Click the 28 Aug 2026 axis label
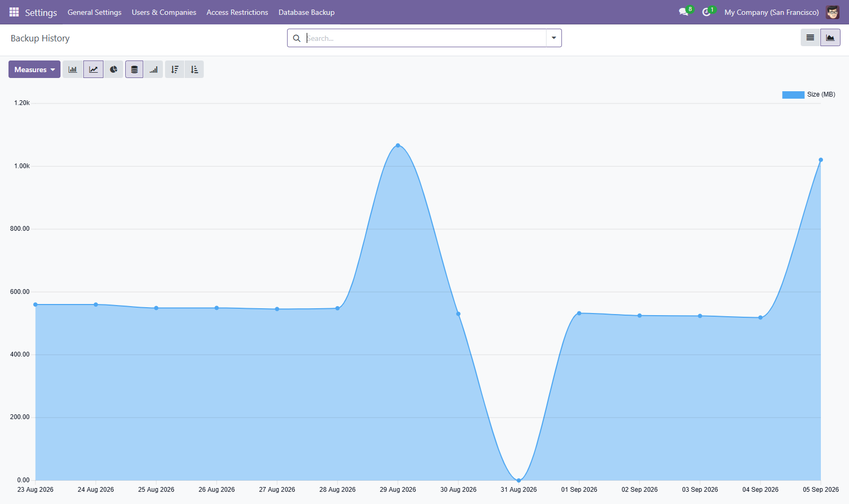 [337, 490]
